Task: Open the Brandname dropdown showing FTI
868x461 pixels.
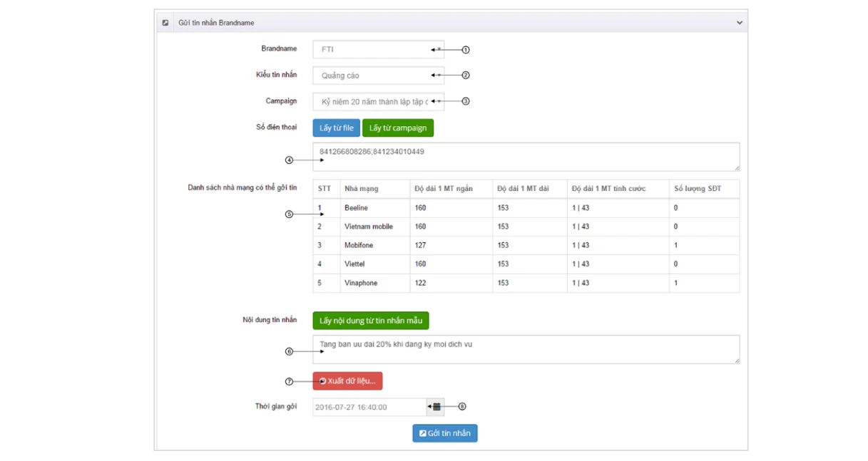Action: 378,49
